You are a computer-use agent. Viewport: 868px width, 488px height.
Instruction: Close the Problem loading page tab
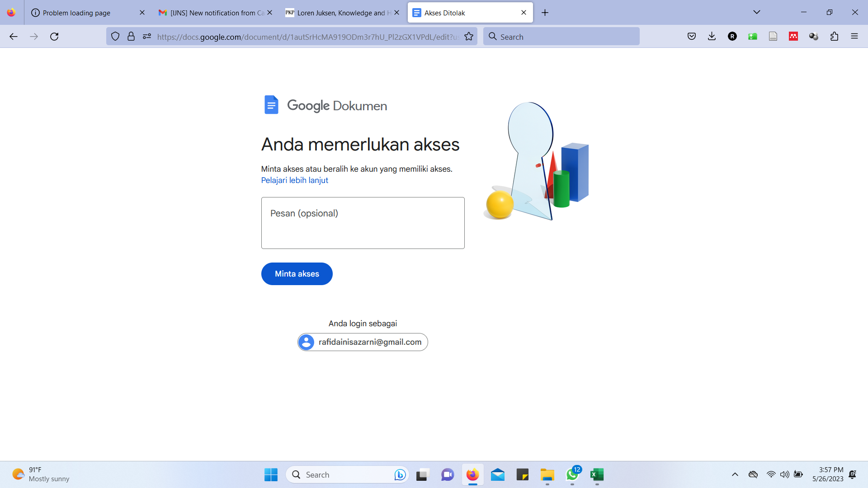142,13
